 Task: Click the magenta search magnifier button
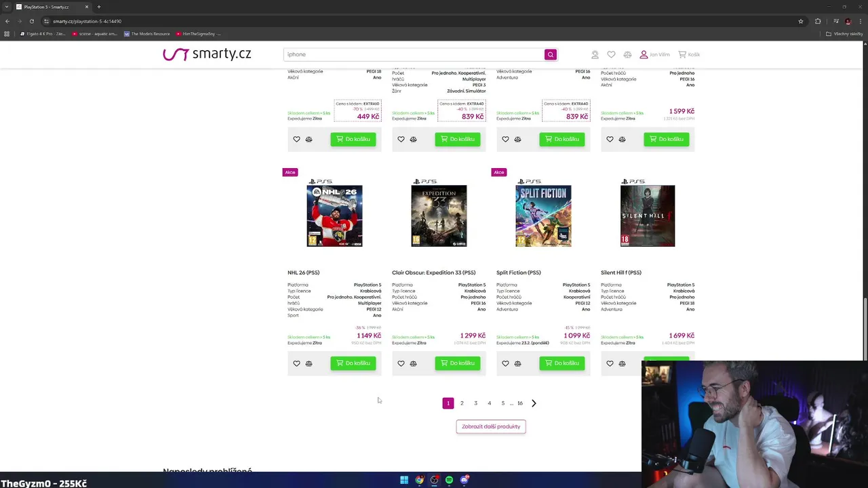(551, 54)
